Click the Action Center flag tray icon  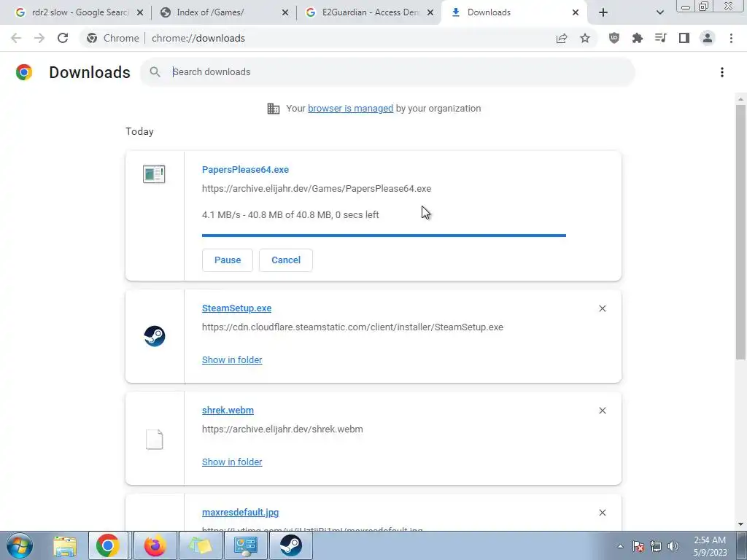click(x=638, y=546)
